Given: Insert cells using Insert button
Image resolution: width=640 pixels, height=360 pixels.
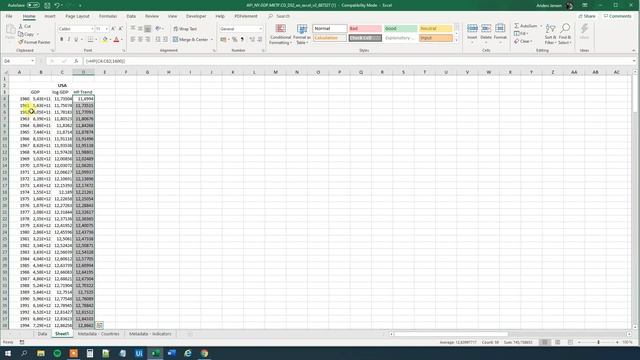Looking at the screenshot, I should pos(472,32).
